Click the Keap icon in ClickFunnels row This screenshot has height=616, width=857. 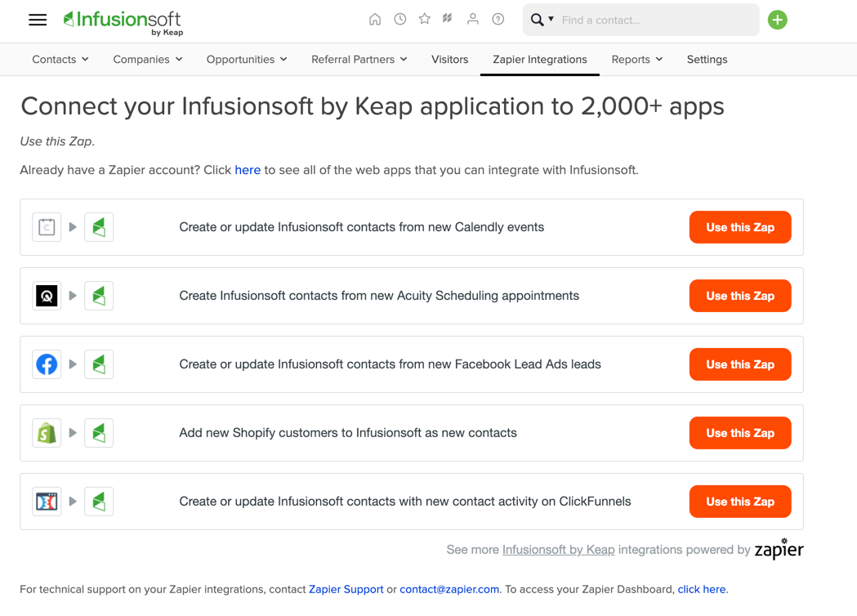(x=99, y=502)
